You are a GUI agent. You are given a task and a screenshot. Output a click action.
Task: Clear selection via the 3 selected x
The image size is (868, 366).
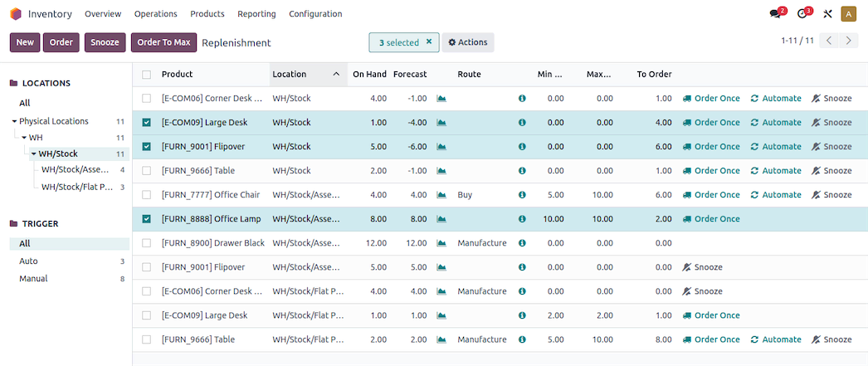429,41
